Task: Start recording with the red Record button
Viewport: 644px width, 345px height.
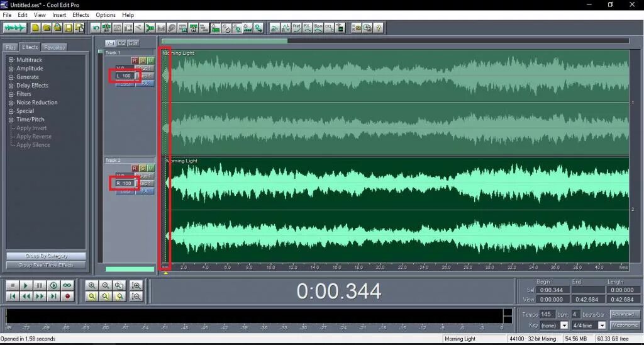Action: [67, 296]
